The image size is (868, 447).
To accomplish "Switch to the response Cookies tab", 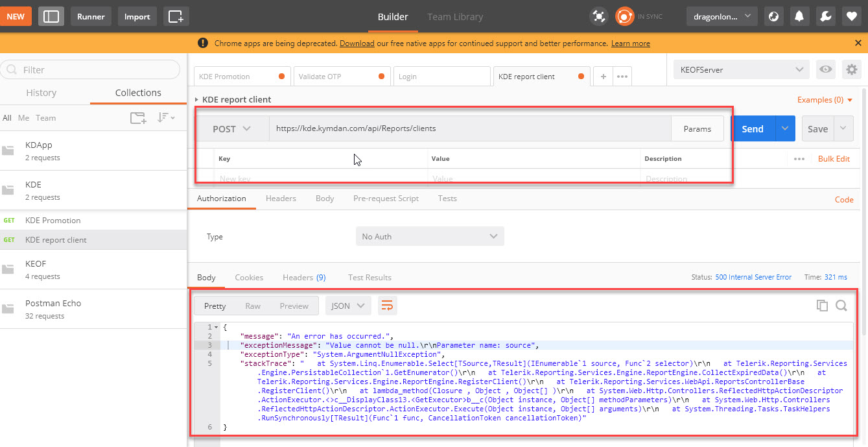I will pyautogui.click(x=249, y=278).
